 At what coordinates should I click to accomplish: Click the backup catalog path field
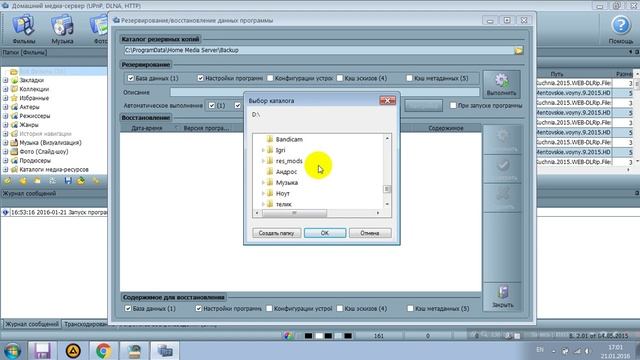pos(319,51)
